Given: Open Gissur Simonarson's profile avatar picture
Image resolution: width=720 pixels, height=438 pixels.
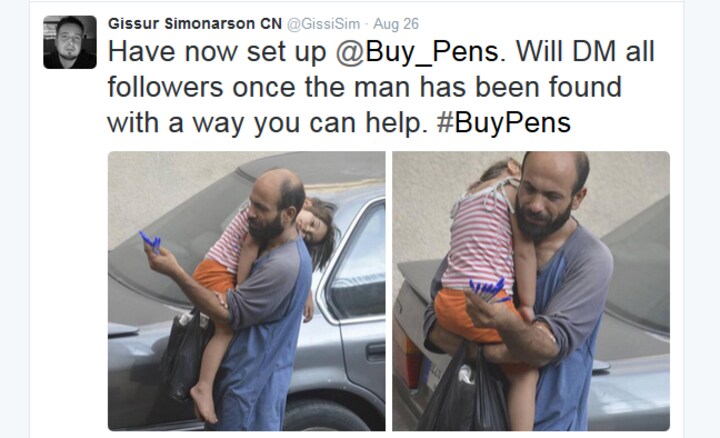Looking at the screenshot, I should (x=70, y=42).
